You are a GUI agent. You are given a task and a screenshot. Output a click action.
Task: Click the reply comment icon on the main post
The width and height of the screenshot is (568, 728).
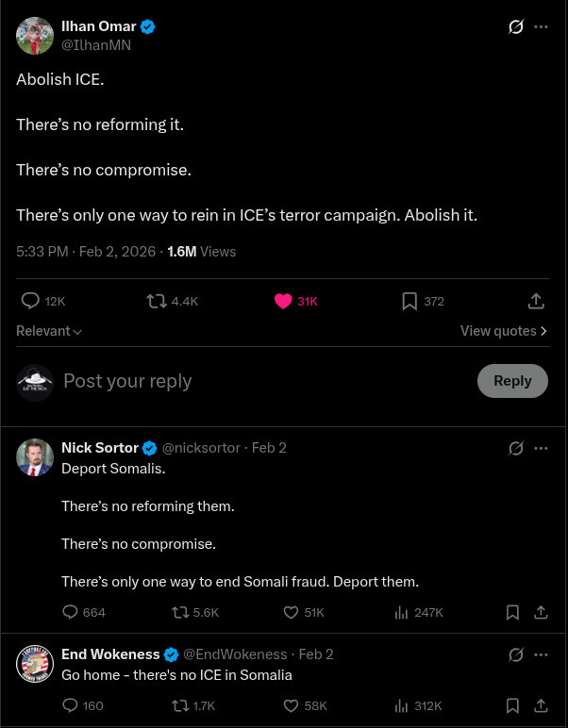(x=31, y=301)
